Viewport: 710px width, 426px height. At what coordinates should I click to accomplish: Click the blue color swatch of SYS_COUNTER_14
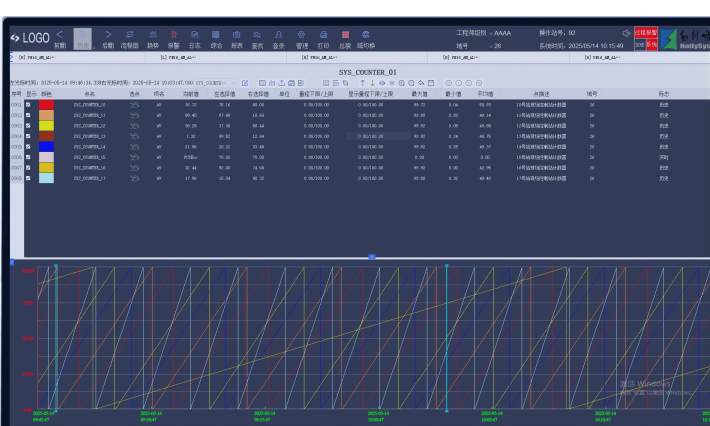46,146
